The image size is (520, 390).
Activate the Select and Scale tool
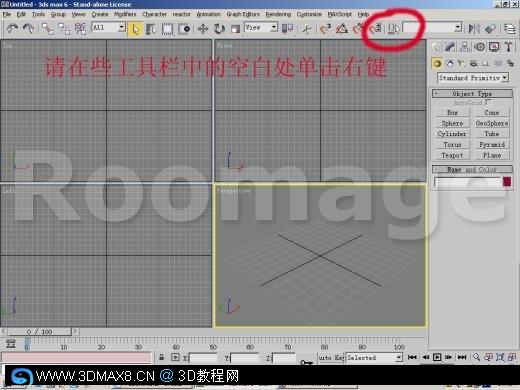[x=235, y=29]
